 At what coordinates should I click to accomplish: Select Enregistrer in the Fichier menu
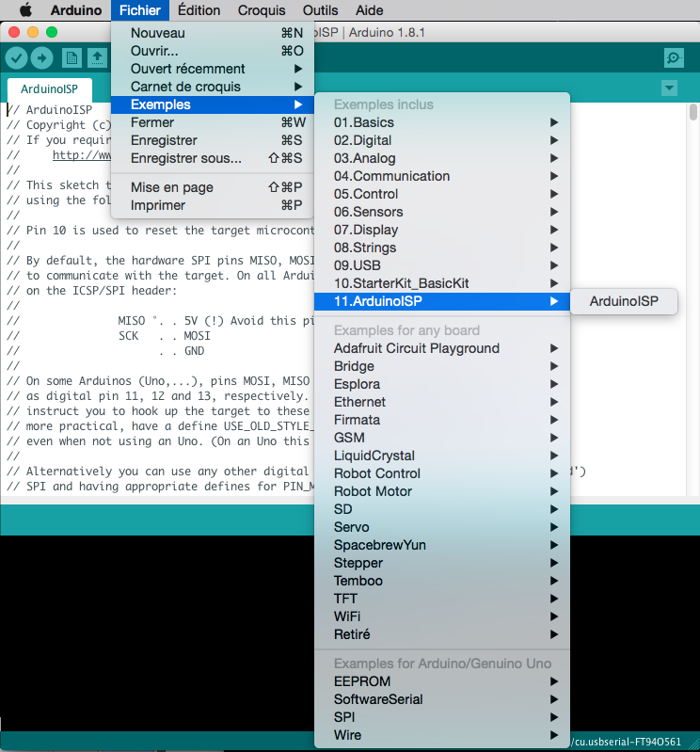(213, 140)
